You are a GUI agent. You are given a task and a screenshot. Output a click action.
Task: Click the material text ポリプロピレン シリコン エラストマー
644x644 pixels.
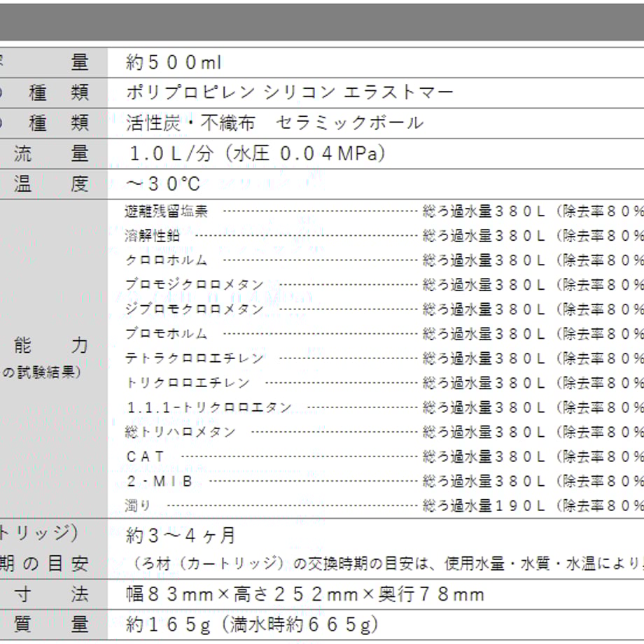click(290, 92)
